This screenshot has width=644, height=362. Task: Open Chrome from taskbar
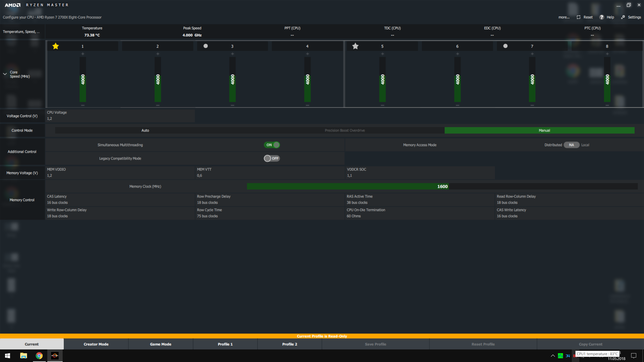pyautogui.click(x=39, y=356)
